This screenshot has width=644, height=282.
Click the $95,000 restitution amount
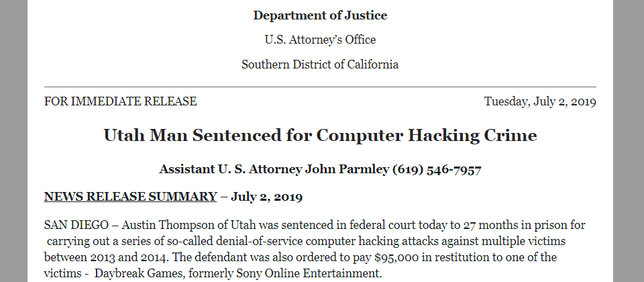[x=396, y=258]
